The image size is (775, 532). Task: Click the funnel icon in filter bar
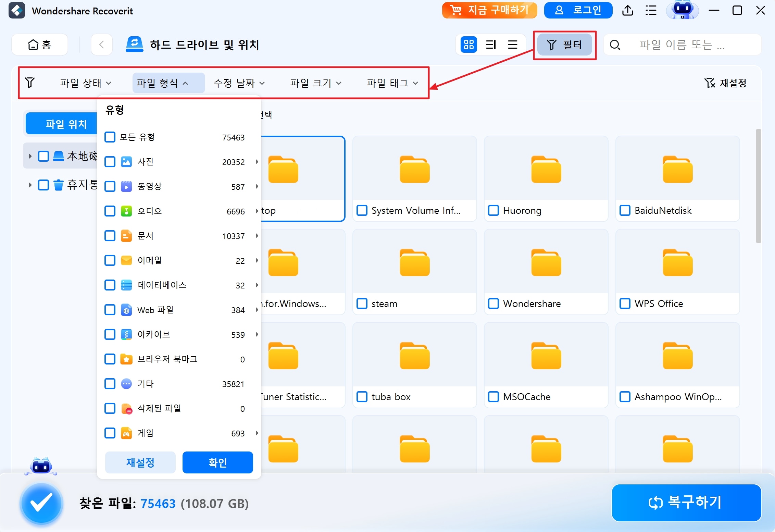click(x=30, y=83)
